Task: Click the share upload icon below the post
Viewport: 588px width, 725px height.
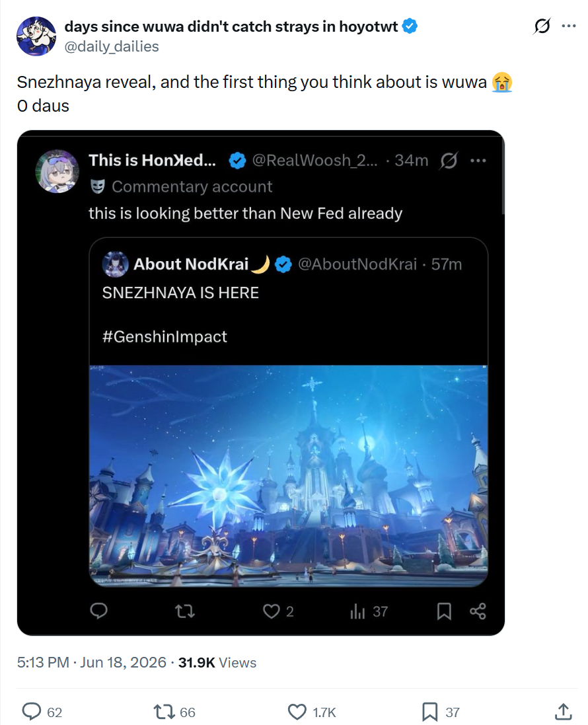Action: [x=563, y=712]
